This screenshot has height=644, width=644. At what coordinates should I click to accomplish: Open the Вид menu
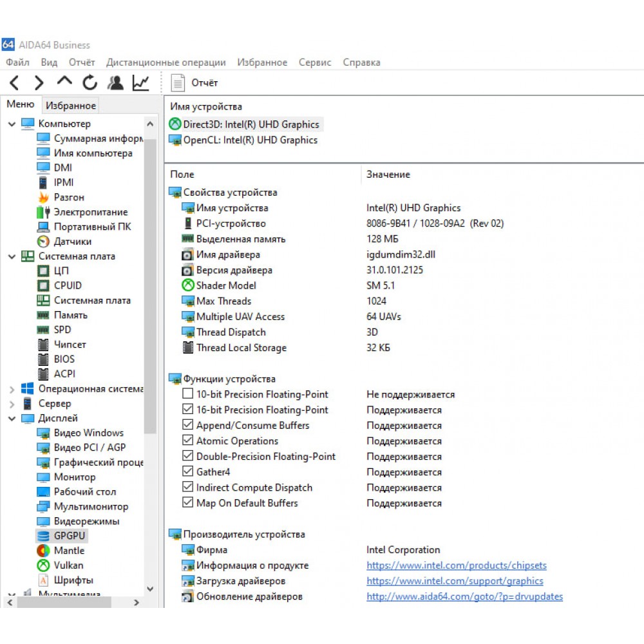click(x=49, y=62)
